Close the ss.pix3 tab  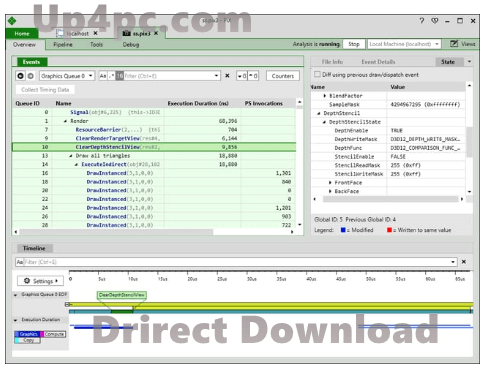tap(156, 33)
